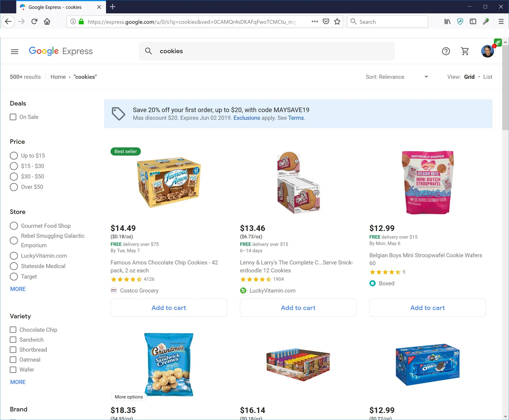The height and width of the screenshot is (420, 509).
Task: Click the search magnifier in the search bar
Action: tap(149, 51)
